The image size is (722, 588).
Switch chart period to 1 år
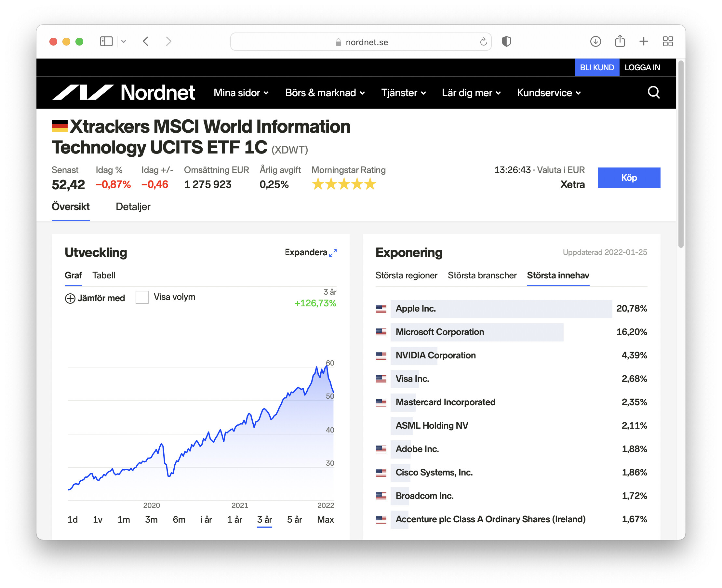tap(234, 519)
